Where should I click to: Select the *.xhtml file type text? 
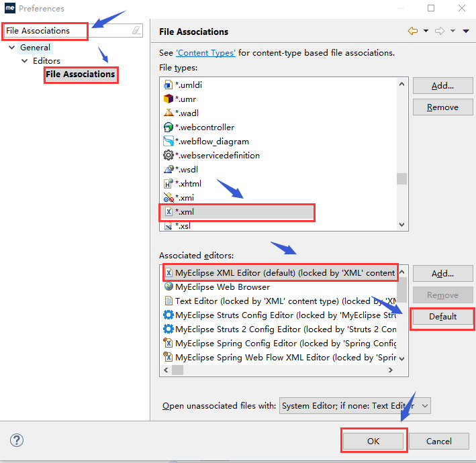188,184
